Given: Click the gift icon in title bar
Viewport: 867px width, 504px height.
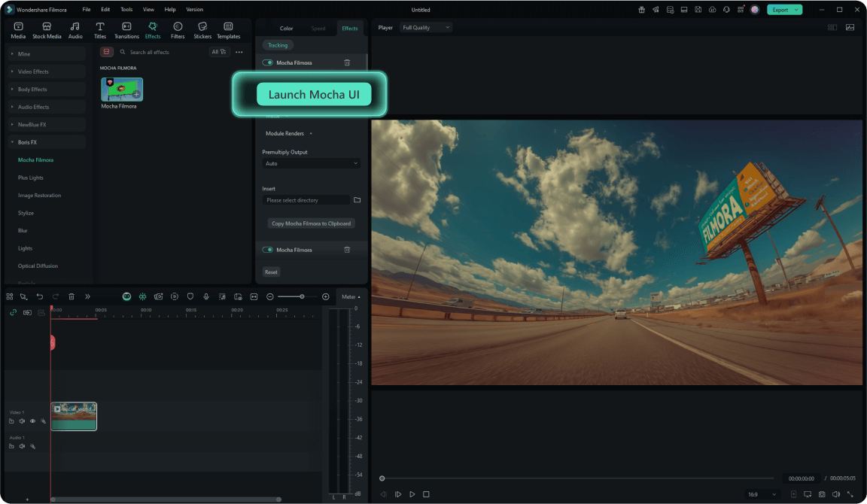Looking at the screenshot, I should tap(641, 9).
